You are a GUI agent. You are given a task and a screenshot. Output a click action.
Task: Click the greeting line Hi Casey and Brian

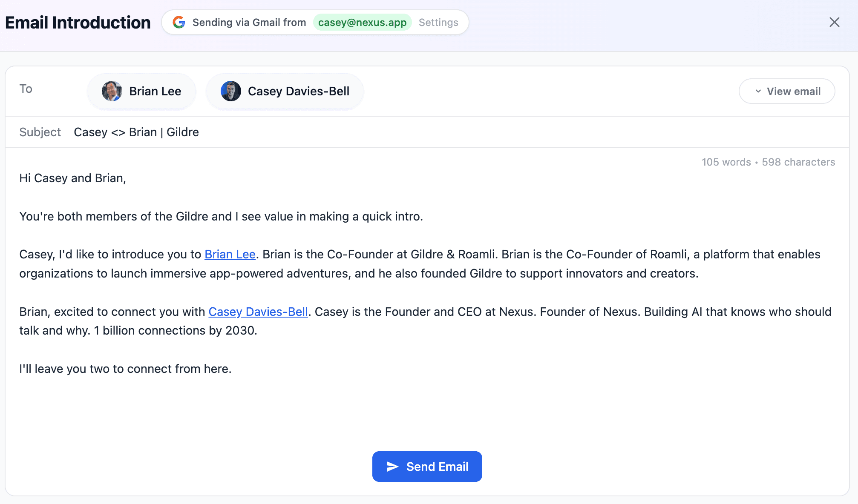72,178
